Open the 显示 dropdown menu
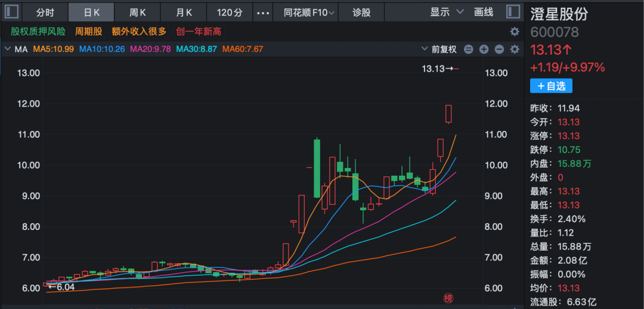 447,12
